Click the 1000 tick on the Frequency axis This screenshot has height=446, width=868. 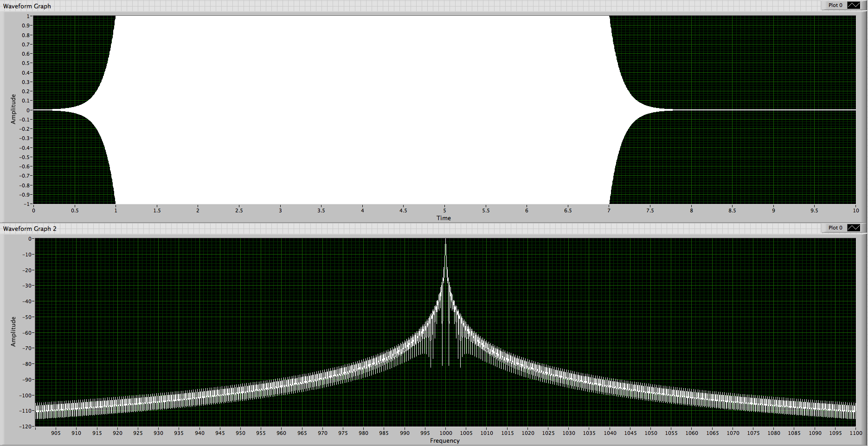click(x=446, y=433)
